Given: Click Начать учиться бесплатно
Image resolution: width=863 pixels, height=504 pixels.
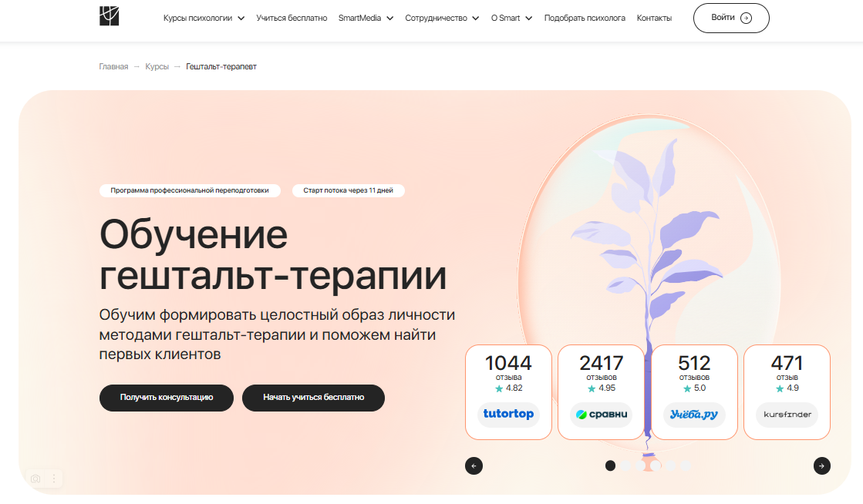Looking at the screenshot, I should point(313,398).
